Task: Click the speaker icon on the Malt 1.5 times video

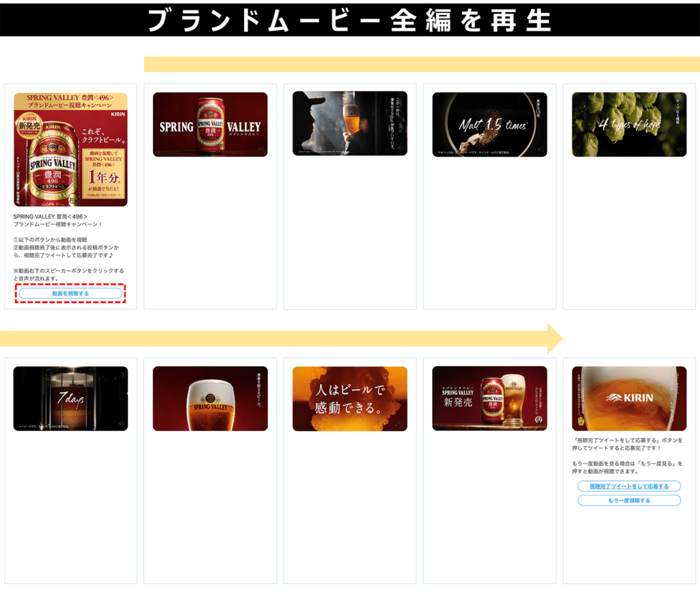Action: (x=541, y=149)
